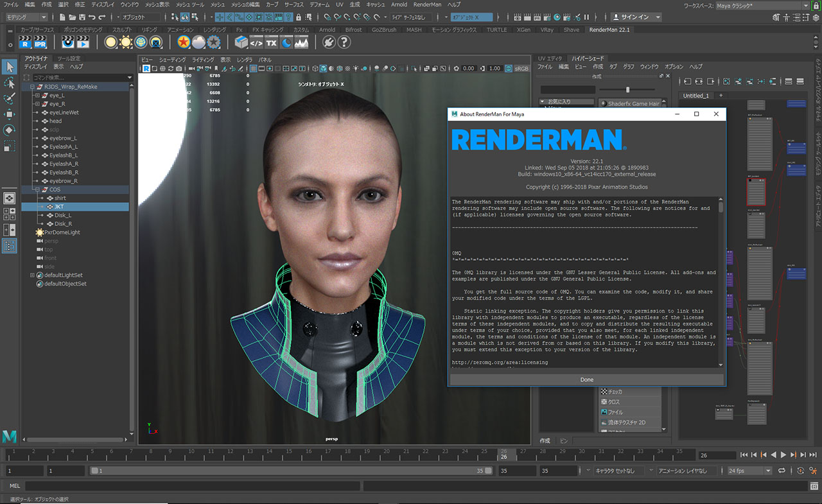This screenshot has height=504, width=822.
Task: Choose the Lasso select tool
Action: [9, 83]
